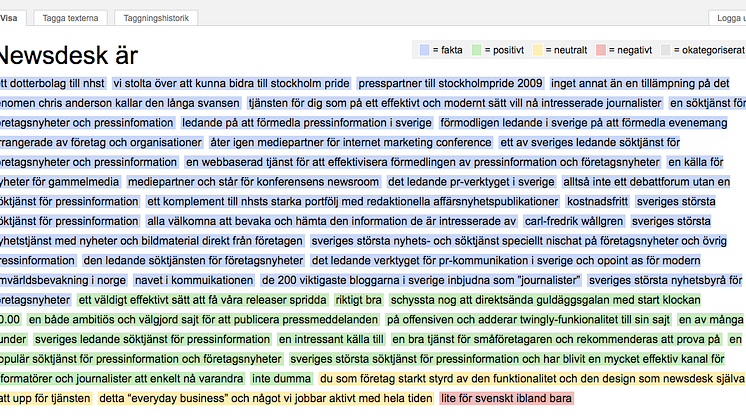
Task: Click the 'Newsdesk är' page heading
Action: (68, 56)
